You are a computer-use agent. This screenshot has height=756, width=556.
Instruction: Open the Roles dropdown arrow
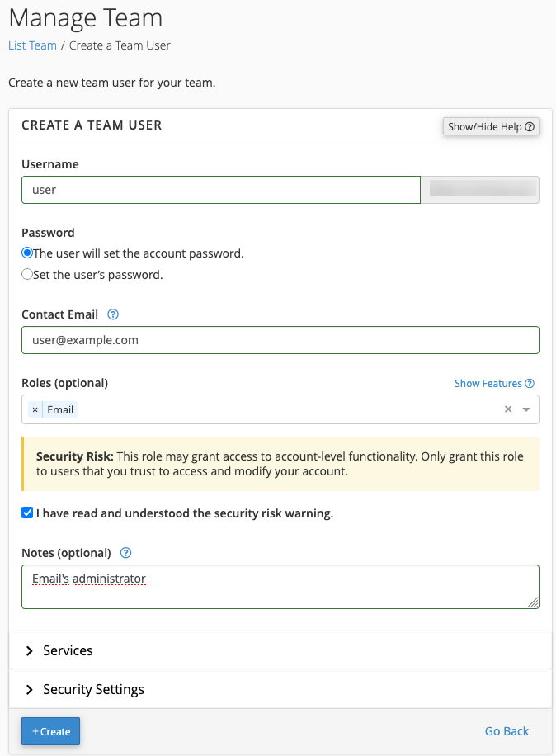[526, 409]
